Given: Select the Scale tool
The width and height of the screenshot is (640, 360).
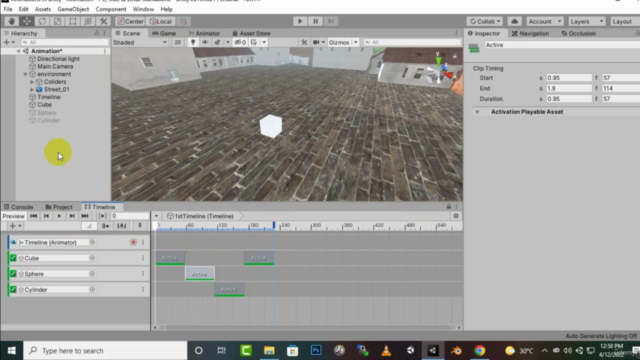Looking at the screenshot, I should [58, 21].
